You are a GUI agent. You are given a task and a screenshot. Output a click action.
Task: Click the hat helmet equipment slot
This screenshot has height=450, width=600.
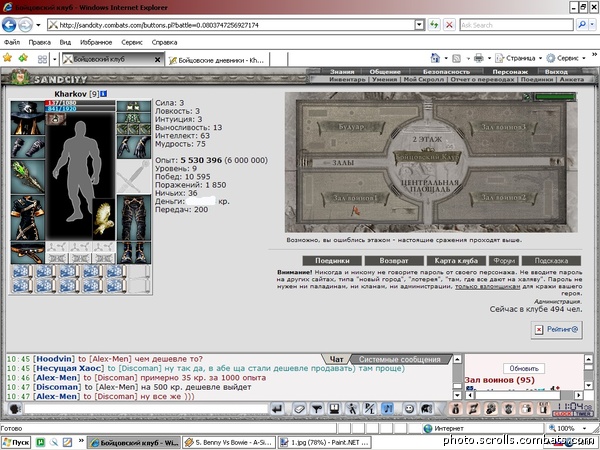click(x=28, y=117)
